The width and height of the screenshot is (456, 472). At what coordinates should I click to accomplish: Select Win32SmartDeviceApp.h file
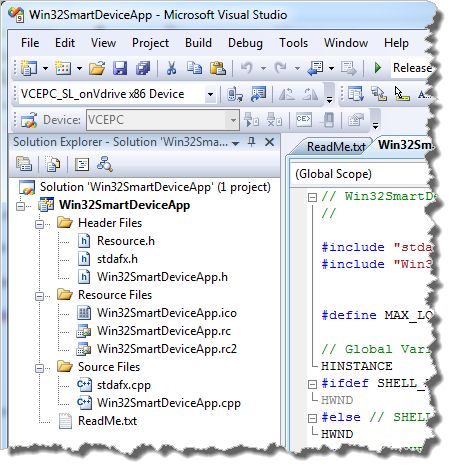click(x=162, y=277)
